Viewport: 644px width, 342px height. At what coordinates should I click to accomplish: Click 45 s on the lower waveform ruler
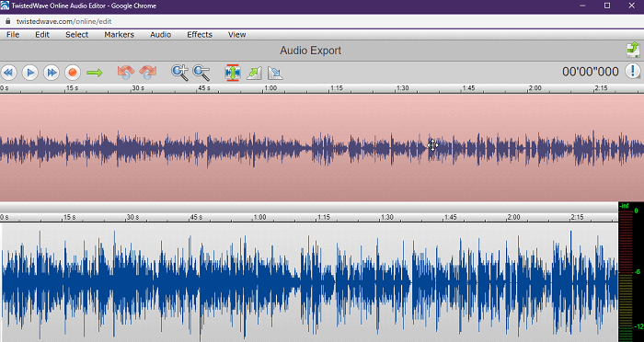point(196,217)
